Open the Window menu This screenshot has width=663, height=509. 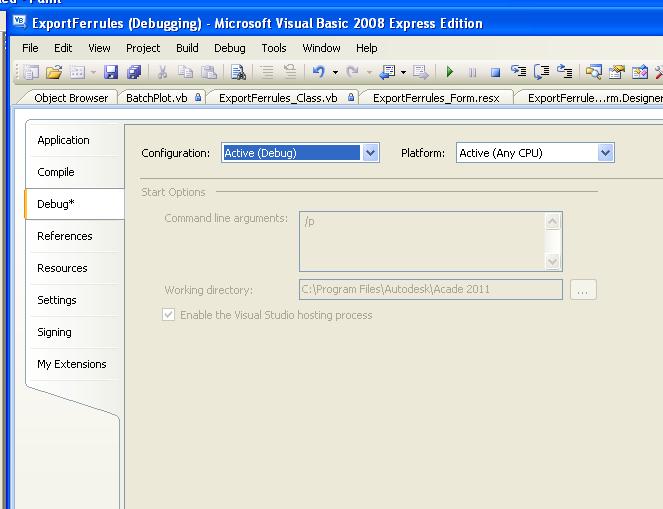[321, 48]
